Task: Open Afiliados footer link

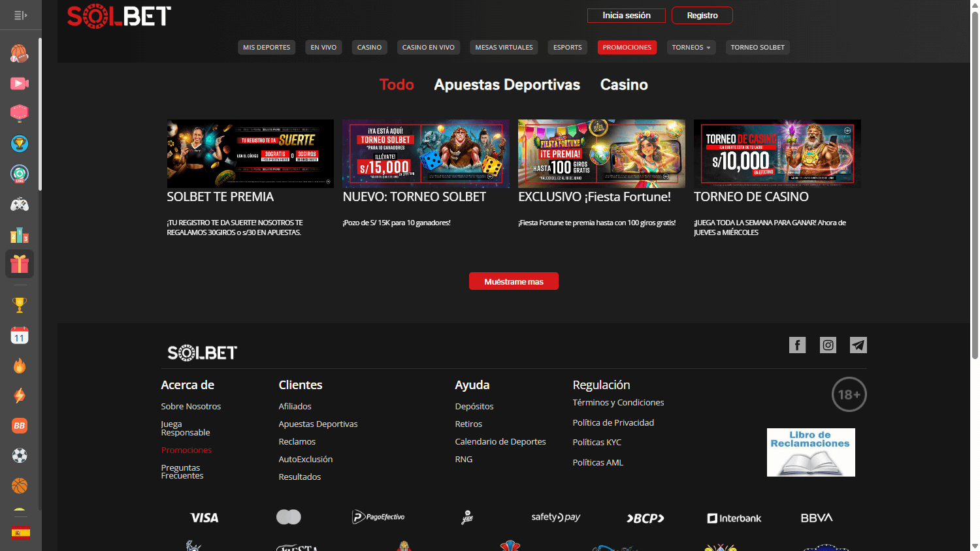Action: (x=295, y=406)
